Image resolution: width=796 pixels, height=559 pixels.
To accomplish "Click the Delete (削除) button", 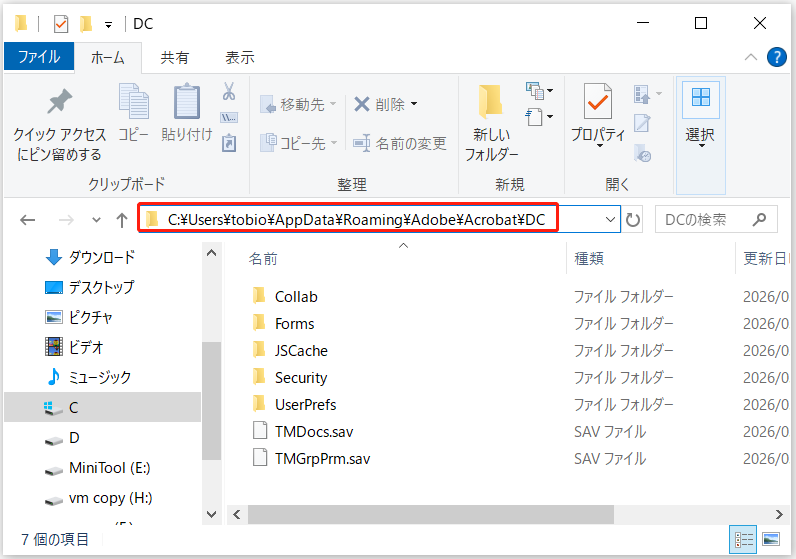I will 379,104.
